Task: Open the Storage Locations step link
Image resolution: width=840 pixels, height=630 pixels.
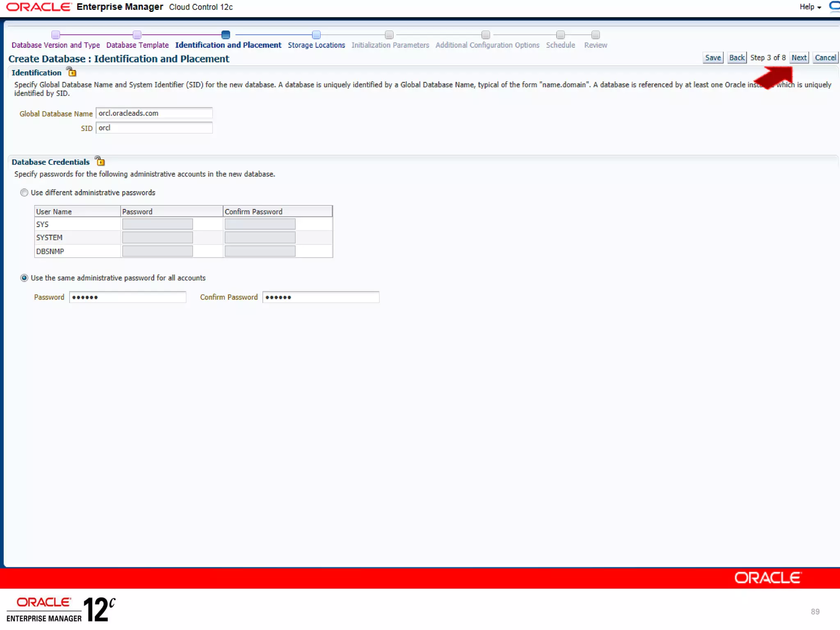Action: click(x=316, y=45)
